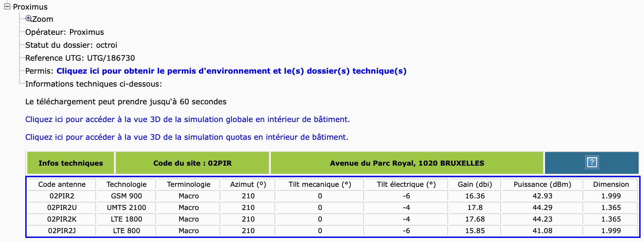644x242 pixels.
Task: Click electric tilt -6 in 02PIR2 row
Action: [x=406, y=196]
